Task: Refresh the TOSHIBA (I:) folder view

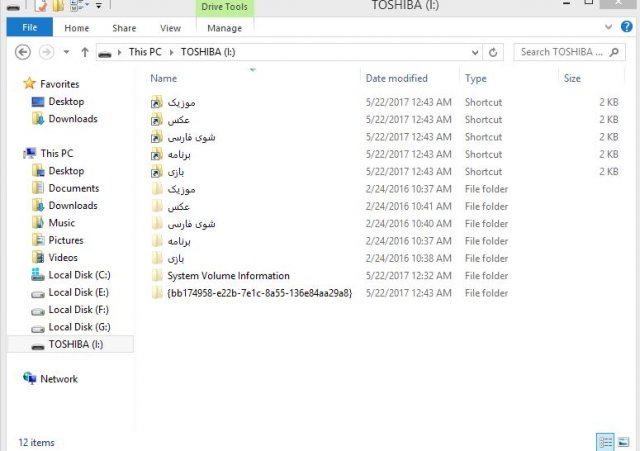Action: point(493,52)
